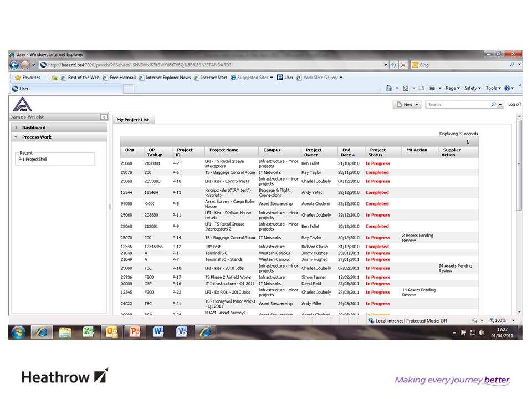Open the application search options dropdown arrow

tap(500, 105)
